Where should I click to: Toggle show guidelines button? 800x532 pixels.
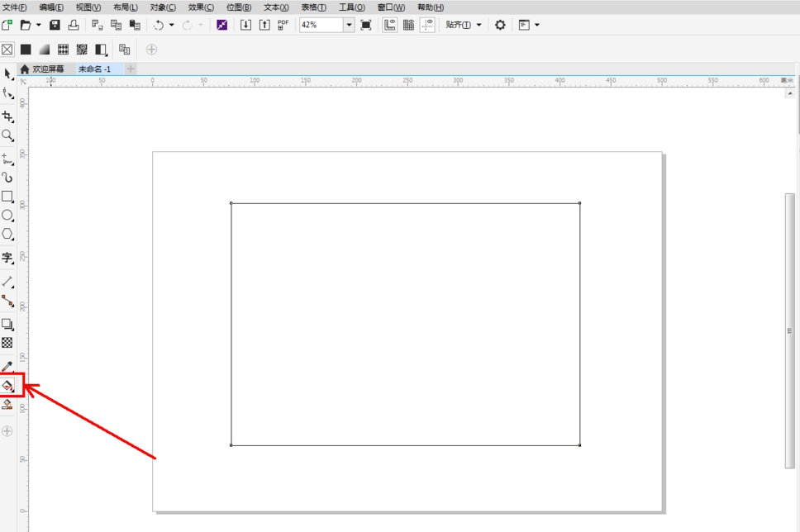[427, 26]
